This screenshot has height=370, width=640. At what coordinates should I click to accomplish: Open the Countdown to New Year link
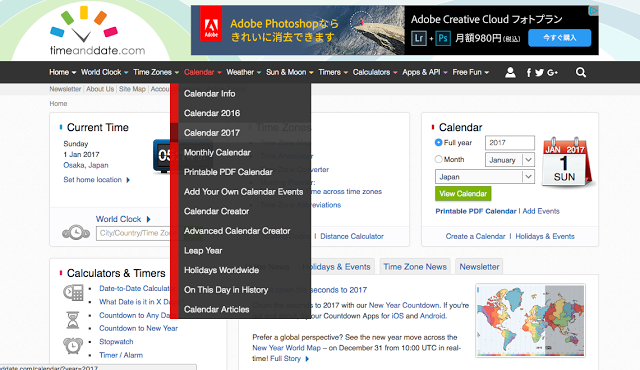[x=138, y=328]
